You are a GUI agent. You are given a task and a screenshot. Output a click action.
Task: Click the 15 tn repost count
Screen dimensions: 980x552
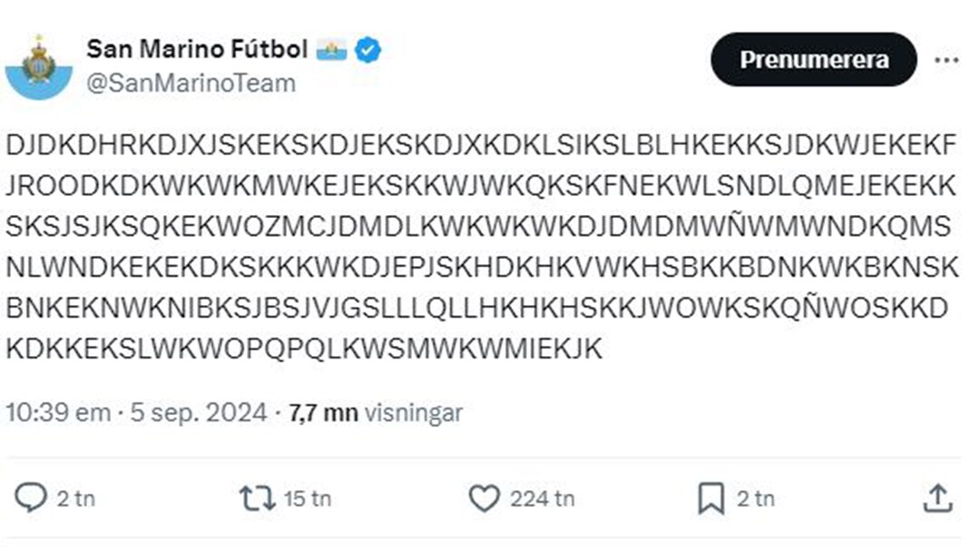click(309, 498)
